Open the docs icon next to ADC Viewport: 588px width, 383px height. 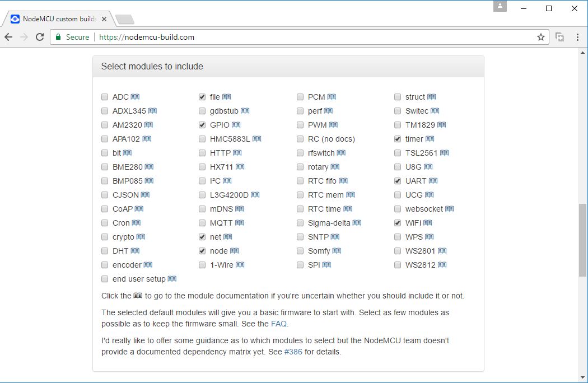point(135,97)
